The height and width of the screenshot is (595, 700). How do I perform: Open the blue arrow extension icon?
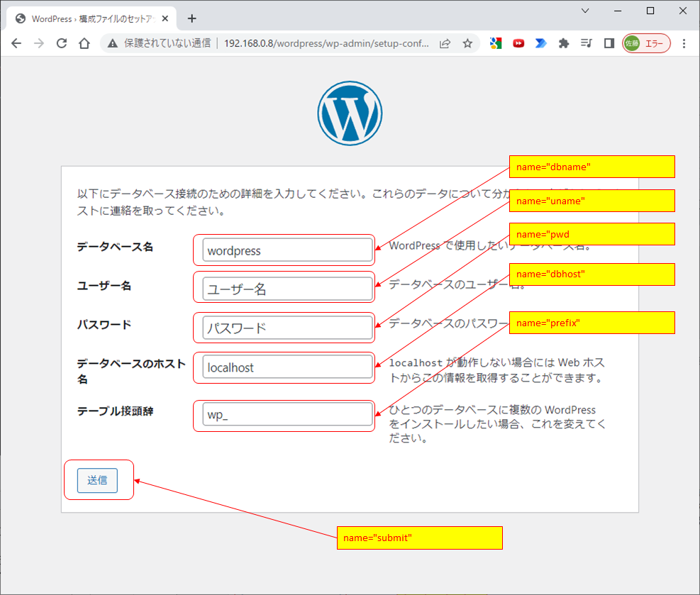[x=541, y=43]
